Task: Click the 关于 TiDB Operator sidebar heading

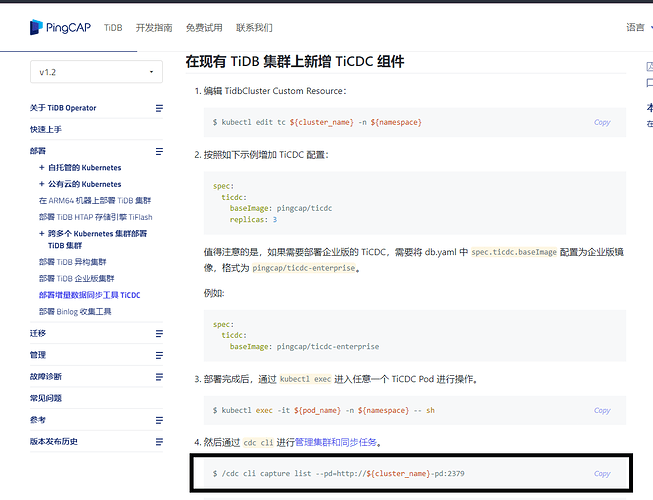Action: click(x=63, y=108)
